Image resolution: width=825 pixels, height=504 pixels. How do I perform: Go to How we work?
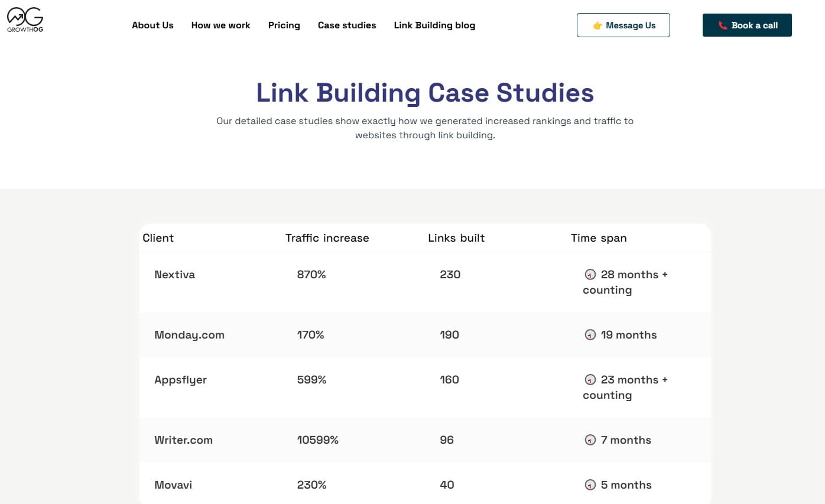point(220,25)
